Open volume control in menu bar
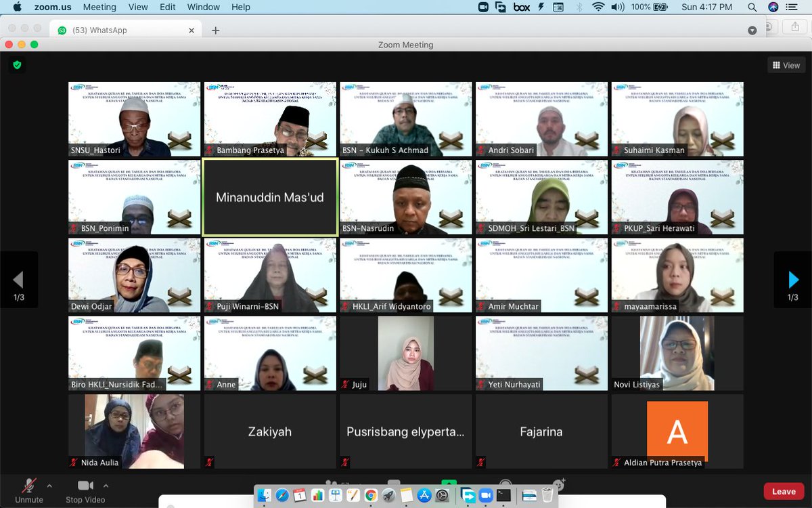Image resolution: width=812 pixels, height=508 pixels. click(x=618, y=7)
